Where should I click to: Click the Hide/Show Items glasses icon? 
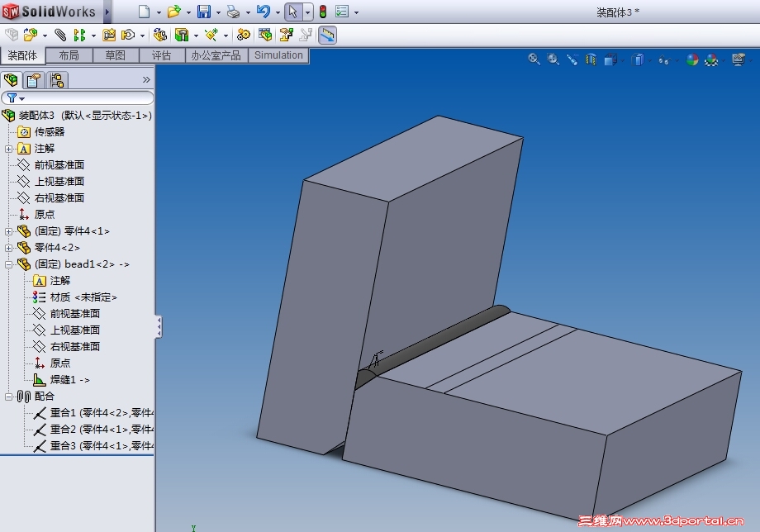point(664,59)
